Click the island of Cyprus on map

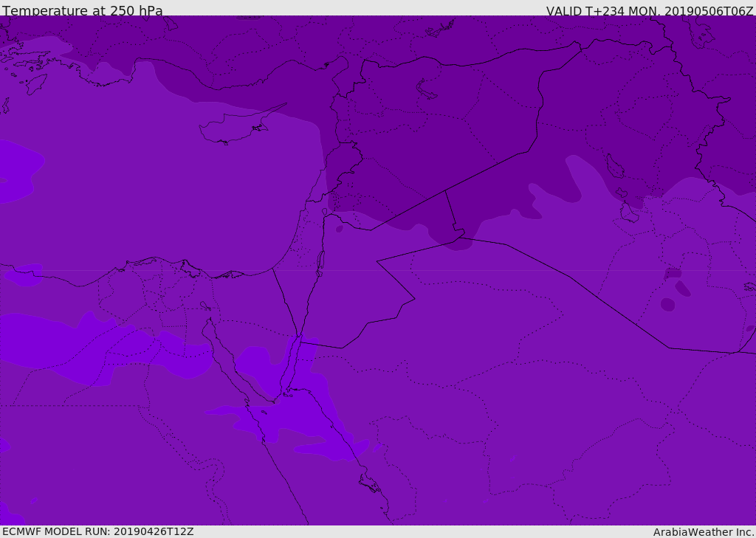[236, 126]
